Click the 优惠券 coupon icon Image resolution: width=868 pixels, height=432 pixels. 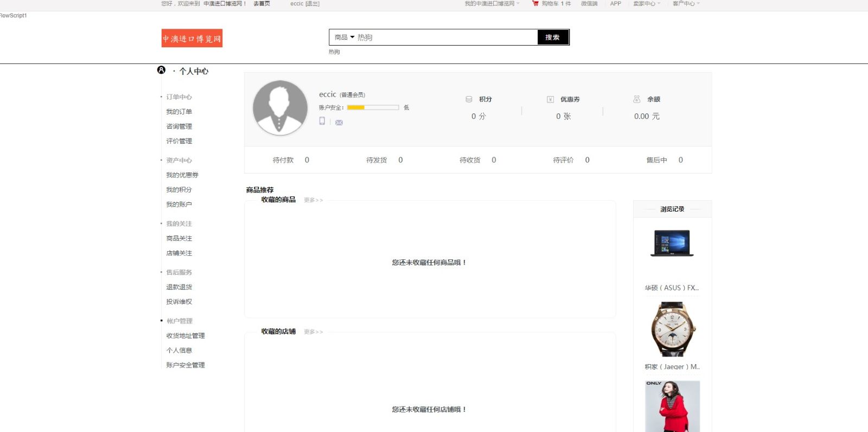pos(550,99)
